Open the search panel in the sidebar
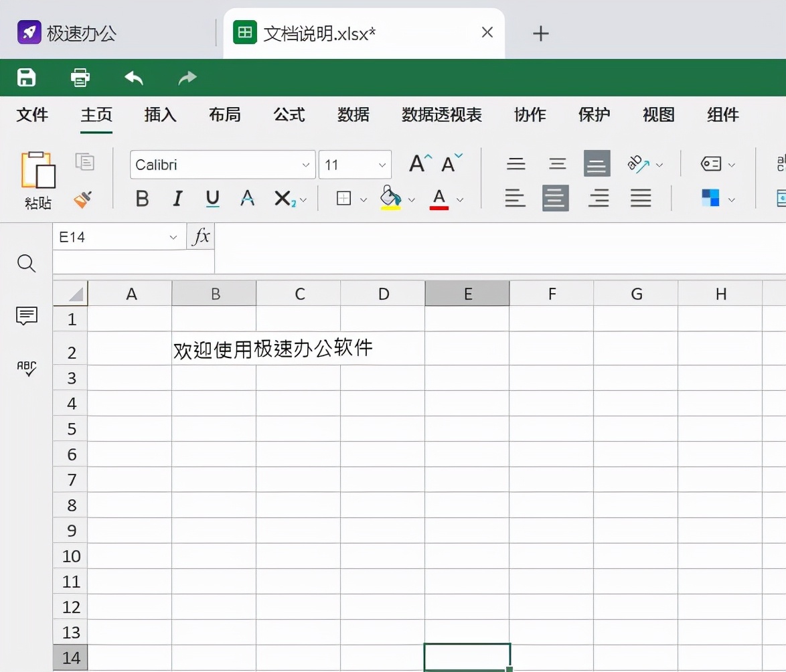The width and height of the screenshot is (786, 672). 26,263
